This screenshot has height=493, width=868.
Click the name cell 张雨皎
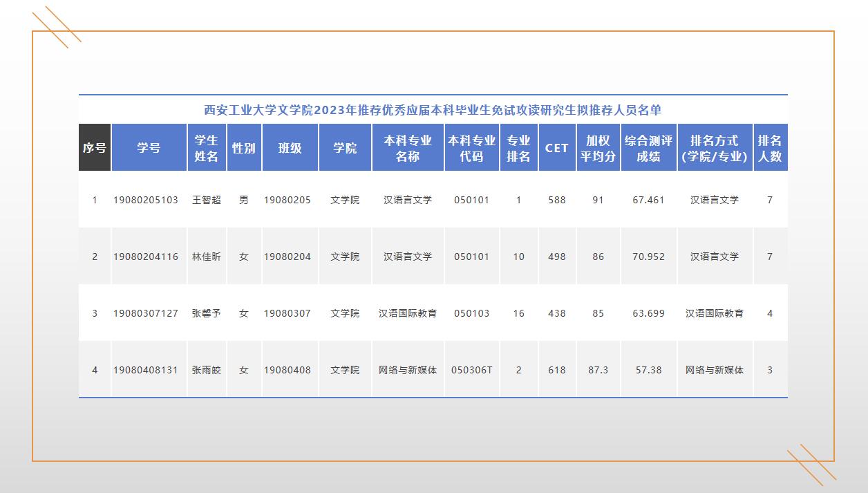tap(207, 370)
